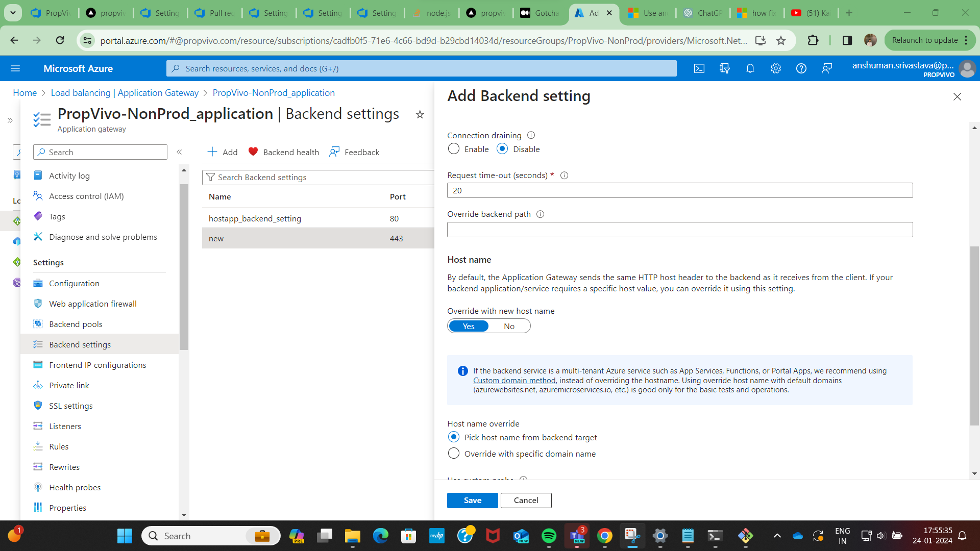This screenshot has height=551, width=980.
Task: Click Relaunch to update in Chrome
Action: click(x=929, y=40)
